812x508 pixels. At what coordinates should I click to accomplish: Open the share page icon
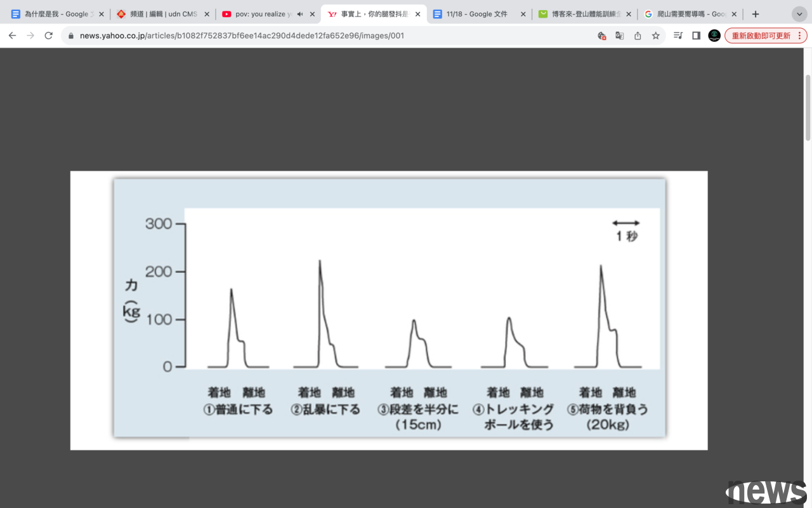pos(638,36)
